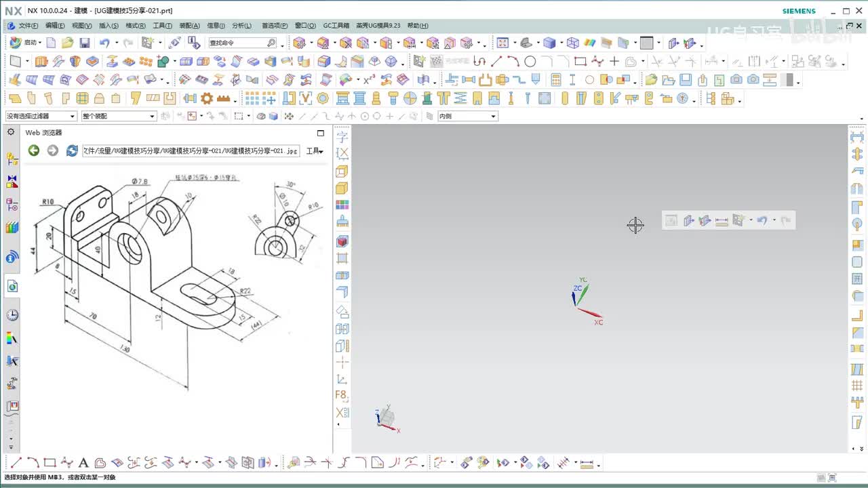
Task: Open the calculator icon in the mold toolbar
Action: coord(556,79)
